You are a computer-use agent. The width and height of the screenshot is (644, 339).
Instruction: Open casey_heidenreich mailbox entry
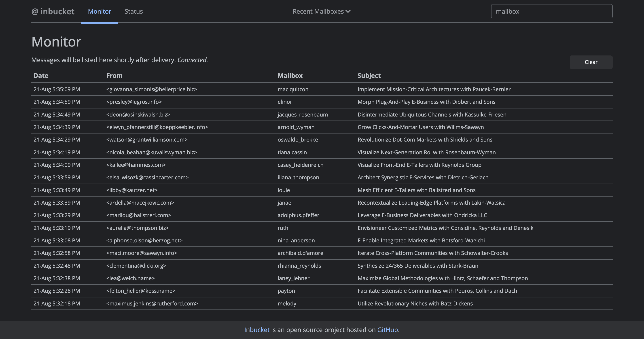pyautogui.click(x=300, y=165)
